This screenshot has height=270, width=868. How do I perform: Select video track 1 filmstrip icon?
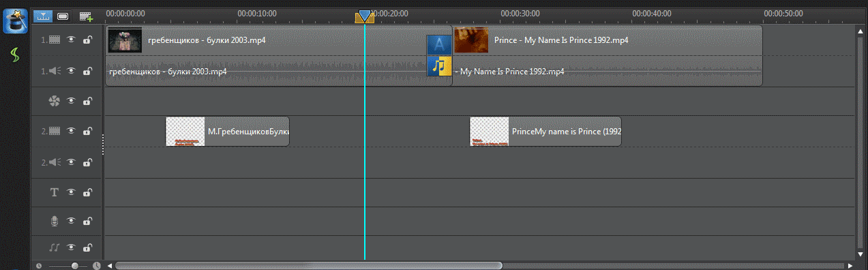[x=55, y=40]
